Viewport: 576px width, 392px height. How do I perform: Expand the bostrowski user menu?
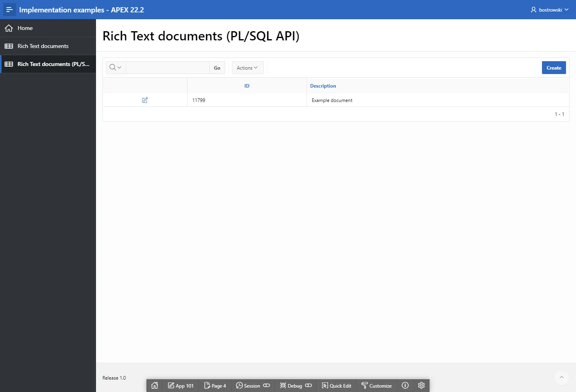coord(550,10)
